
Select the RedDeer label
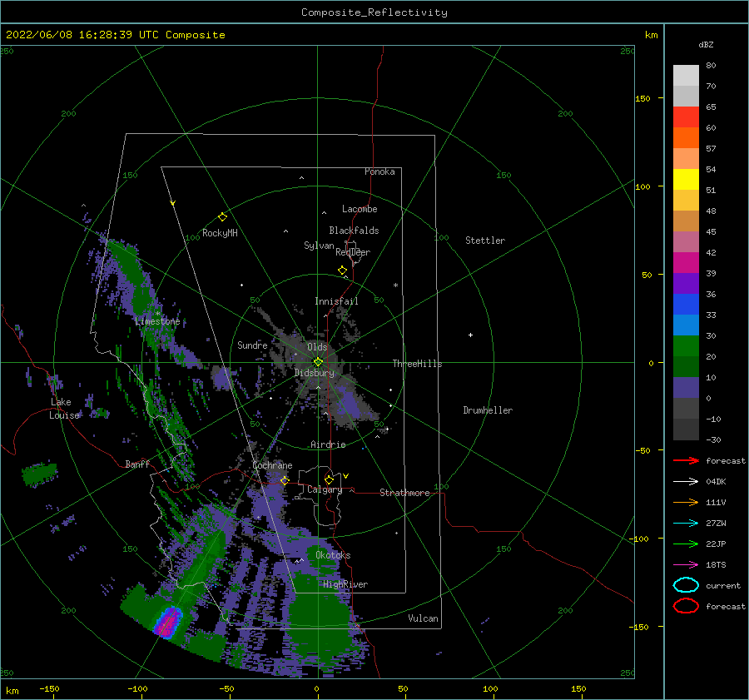(353, 252)
